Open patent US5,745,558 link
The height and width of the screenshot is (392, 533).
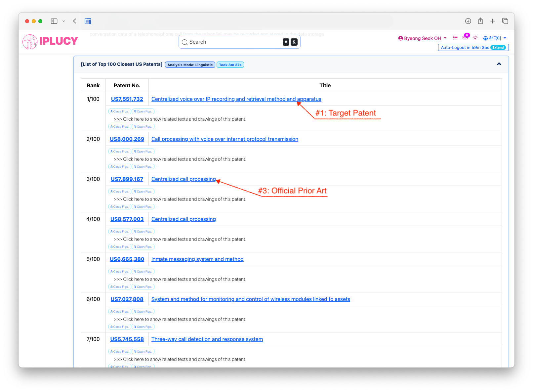127,339
